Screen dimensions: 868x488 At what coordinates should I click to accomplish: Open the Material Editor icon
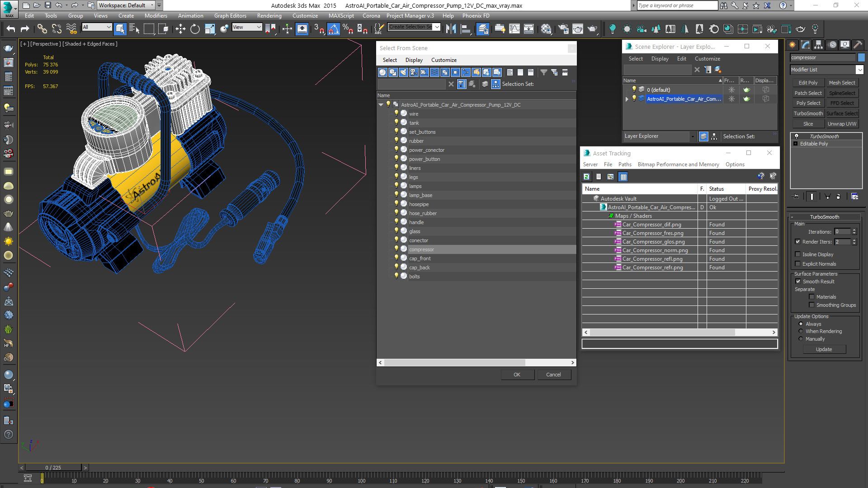point(546,29)
